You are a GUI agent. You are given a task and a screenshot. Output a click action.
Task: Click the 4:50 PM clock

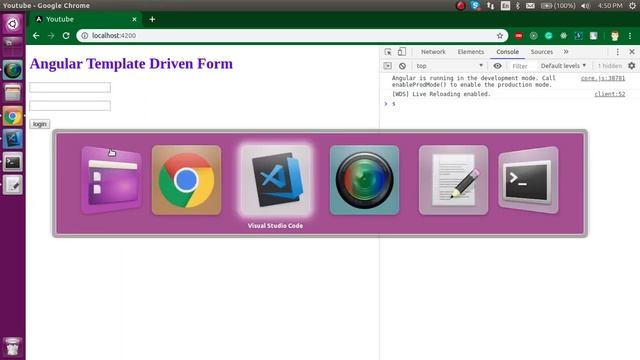610,5
